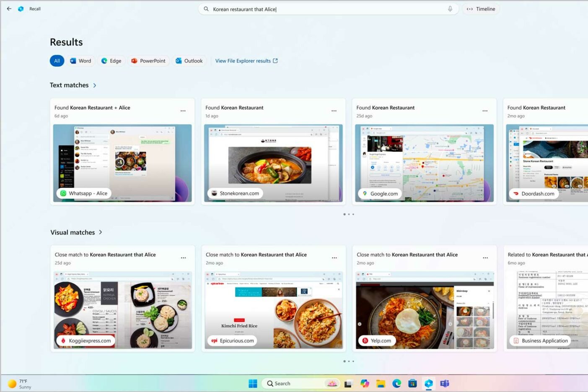Screen dimensions: 588x392
Task: Filter results by Outlook
Action: coord(189,61)
